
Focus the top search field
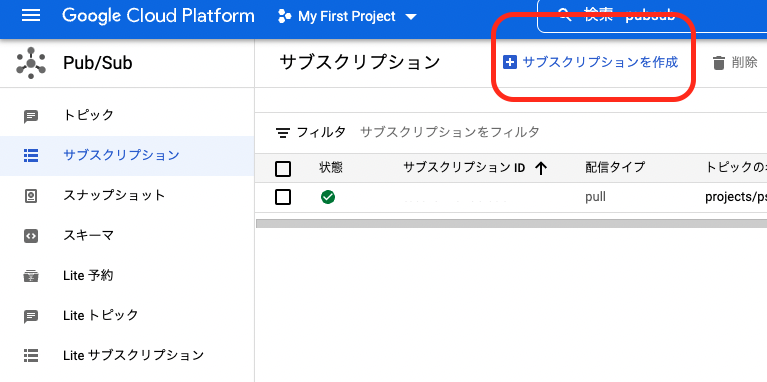(652, 16)
